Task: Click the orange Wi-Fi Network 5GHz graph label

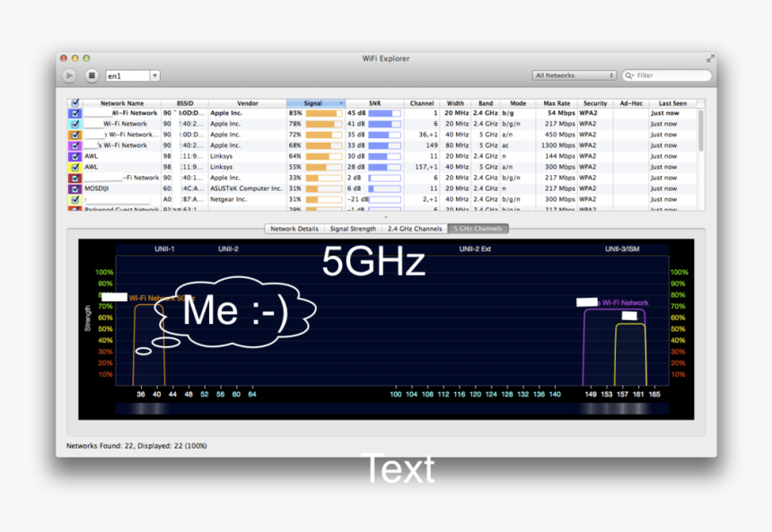Action: click(162, 298)
